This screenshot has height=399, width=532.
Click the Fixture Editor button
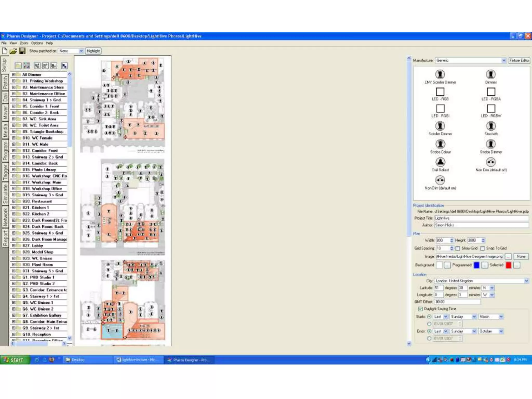(519, 61)
